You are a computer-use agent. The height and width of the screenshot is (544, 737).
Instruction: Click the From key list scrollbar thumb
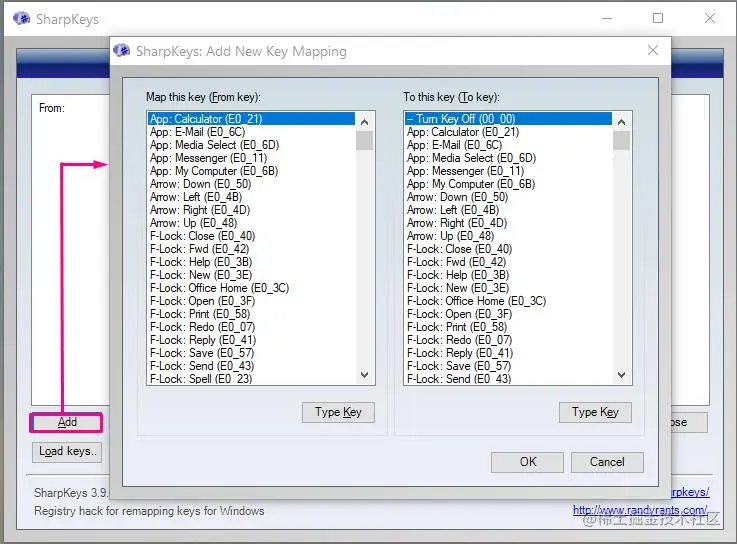[364, 141]
